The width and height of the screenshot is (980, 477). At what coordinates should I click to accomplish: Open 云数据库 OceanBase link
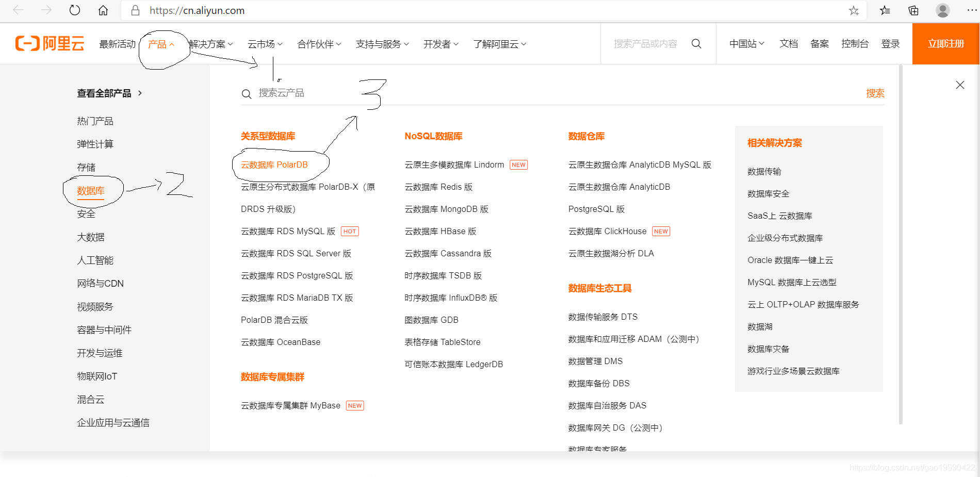(x=281, y=342)
